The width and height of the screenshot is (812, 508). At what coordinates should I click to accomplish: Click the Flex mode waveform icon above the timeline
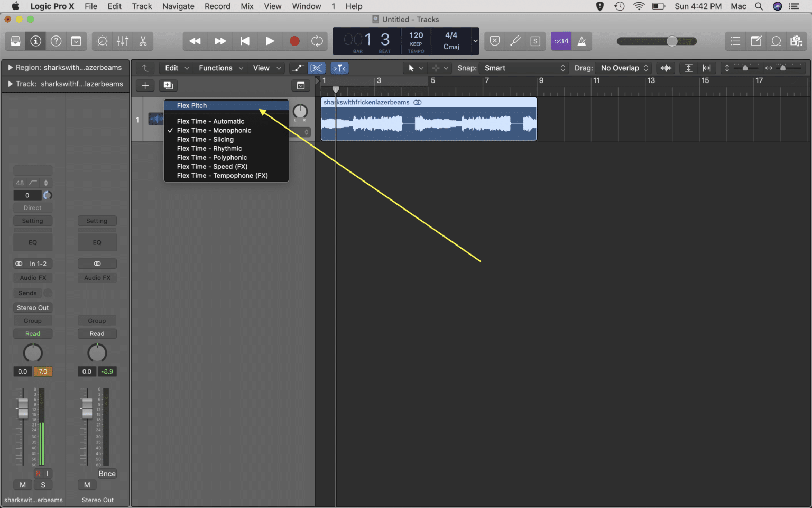pos(317,68)
